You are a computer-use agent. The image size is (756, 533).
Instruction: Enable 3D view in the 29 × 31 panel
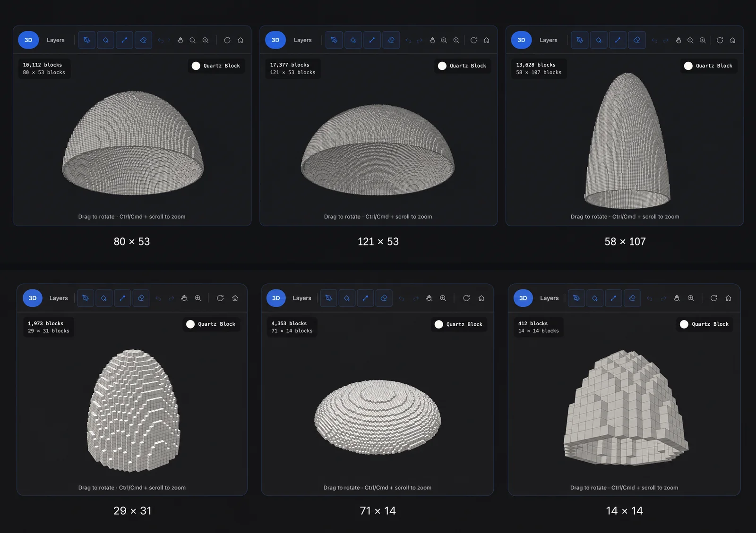(33, 298)
